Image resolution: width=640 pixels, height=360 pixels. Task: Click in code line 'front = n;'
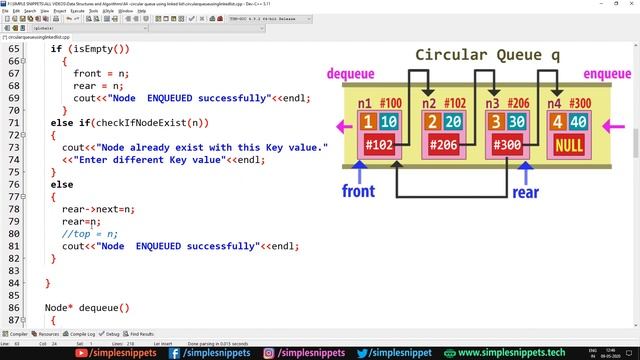coord(101,73)
